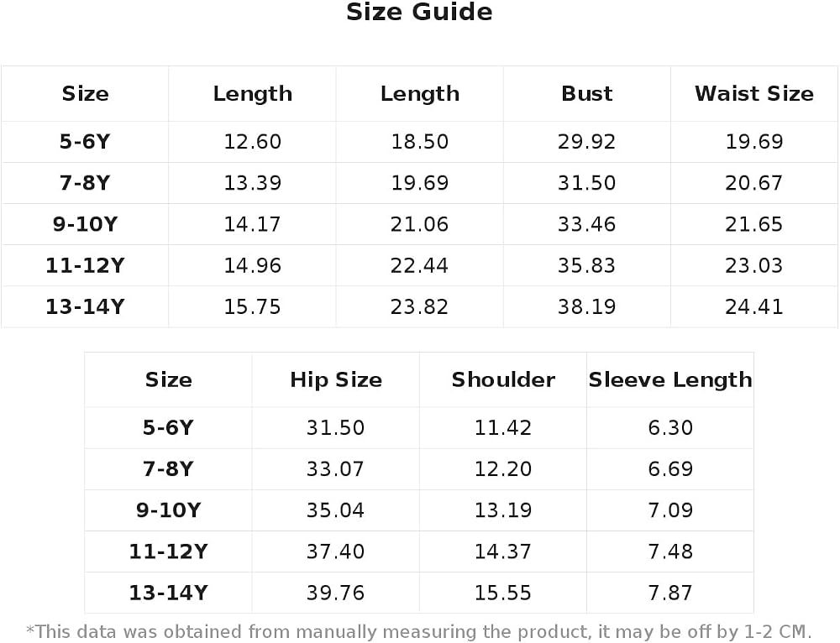Click the 5-6Y row in top table
The width and height of the screenshot is (840, 643).
(419, 142)
